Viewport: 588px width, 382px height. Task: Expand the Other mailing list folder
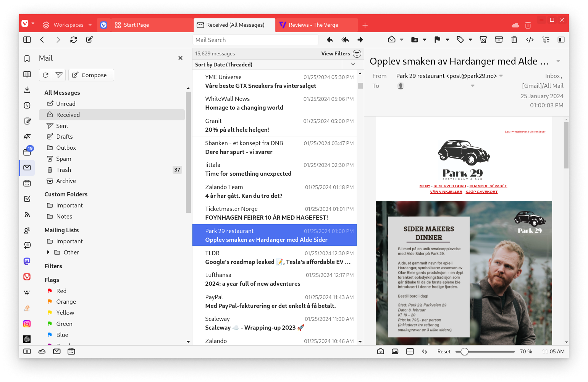coord(48,252)
